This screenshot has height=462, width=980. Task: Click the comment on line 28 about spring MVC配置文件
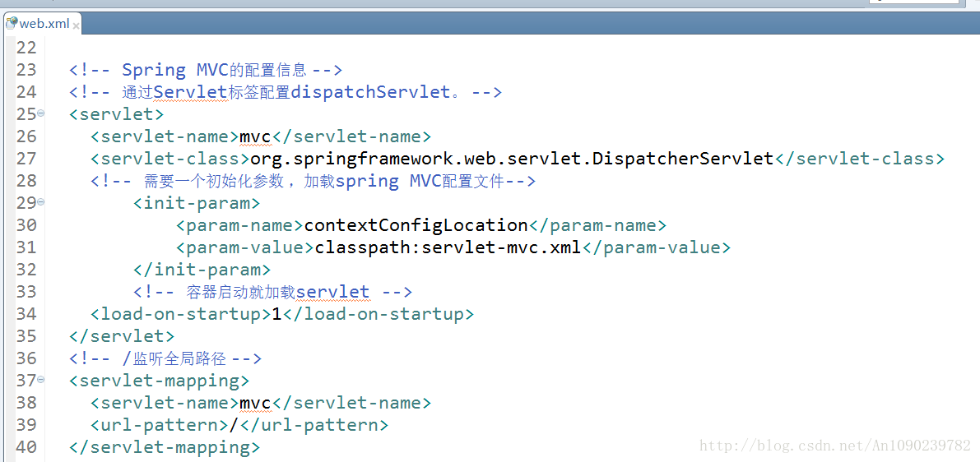point(314,181)
